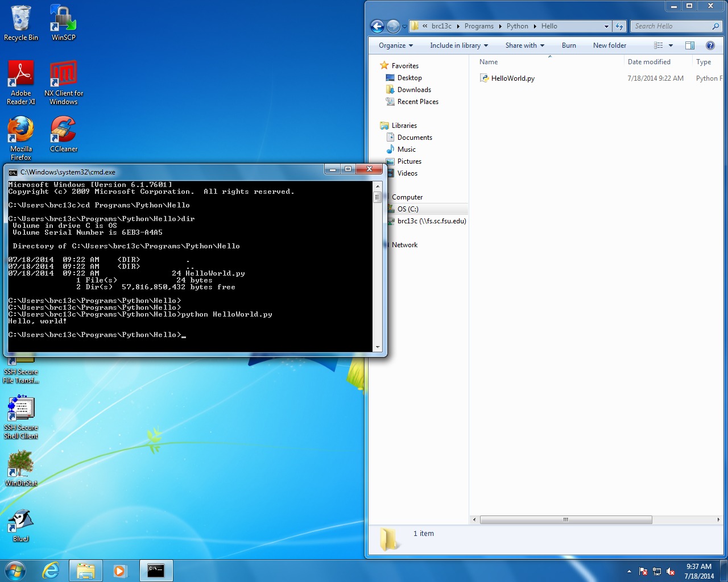Image resolution: width=728 pixels, height=582 pixels.
Task: Click Programs in the address breadcrumb
Action: (x=479, y=26)
